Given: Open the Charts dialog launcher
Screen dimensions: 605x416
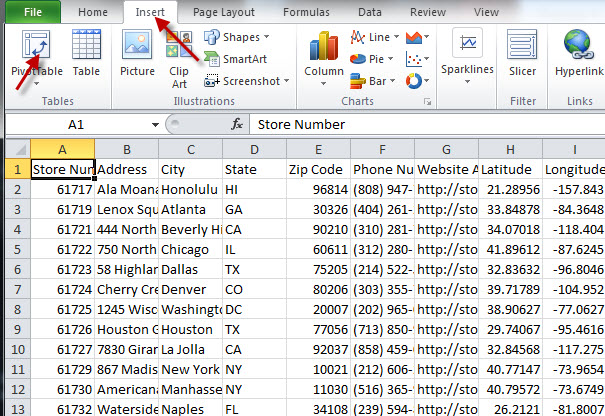Looking at the screenshot, I should coord(427,101).
